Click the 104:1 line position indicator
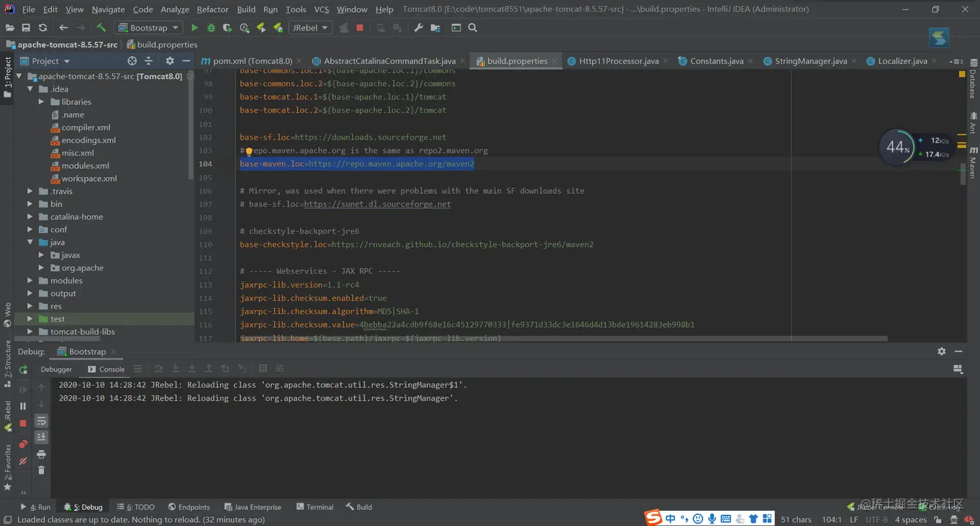 coord(830,520)
